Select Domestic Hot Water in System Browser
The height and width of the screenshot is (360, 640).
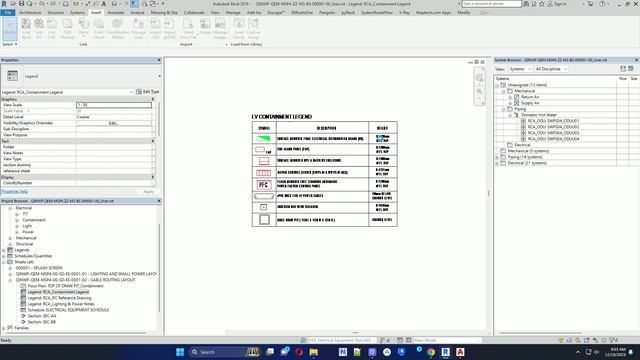point(539,115)
